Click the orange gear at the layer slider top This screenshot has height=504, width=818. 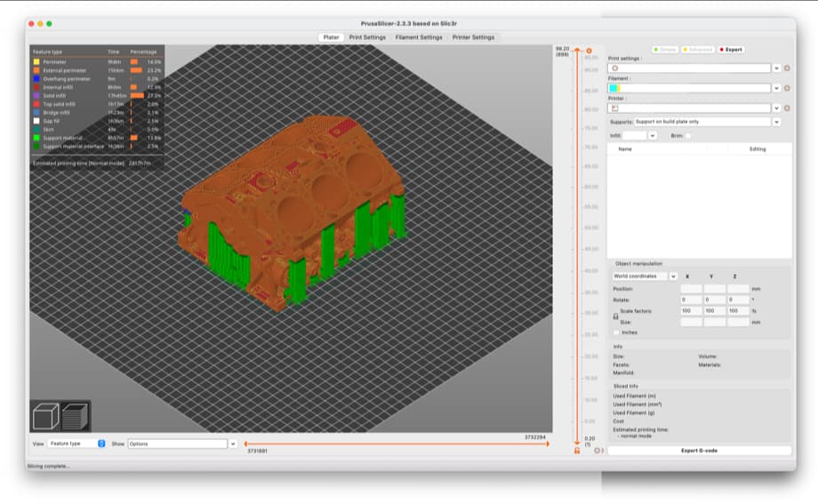(589, 51)
